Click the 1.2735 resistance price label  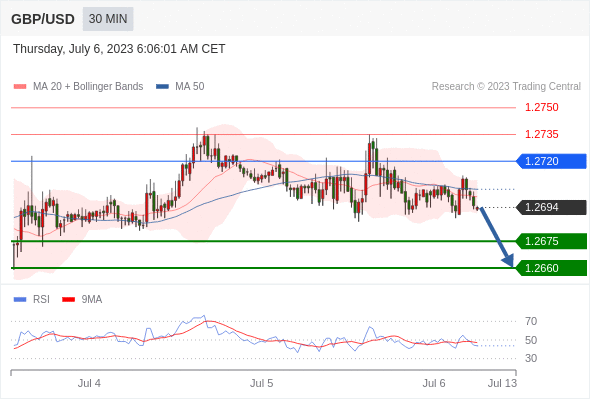542,134
